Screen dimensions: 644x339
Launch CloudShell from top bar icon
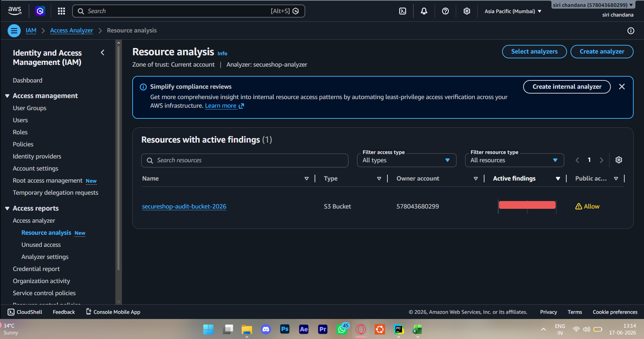403,11
